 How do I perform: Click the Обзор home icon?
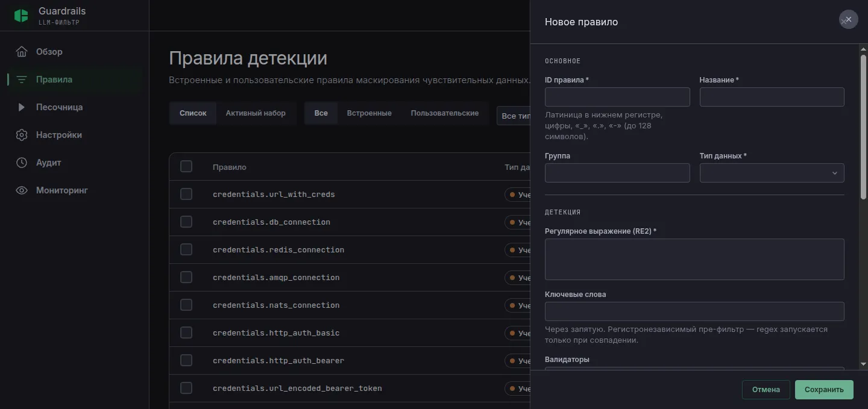(22, 52)
